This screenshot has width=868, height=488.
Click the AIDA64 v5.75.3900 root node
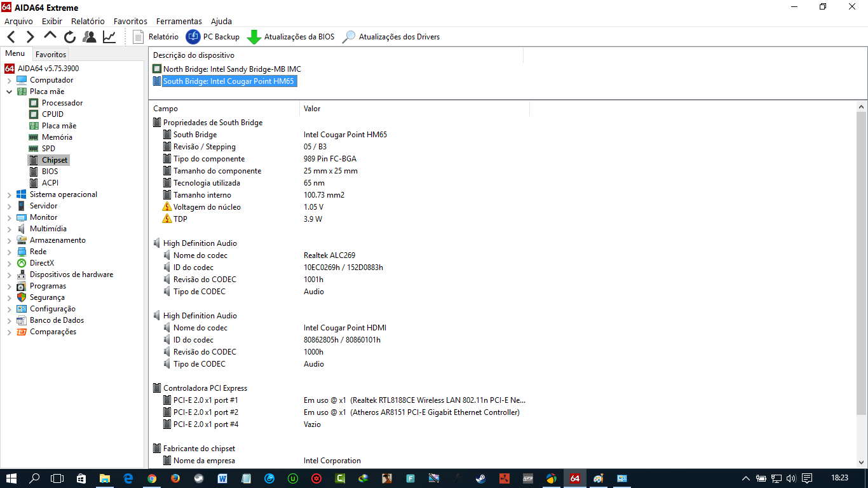click(48, 69)
